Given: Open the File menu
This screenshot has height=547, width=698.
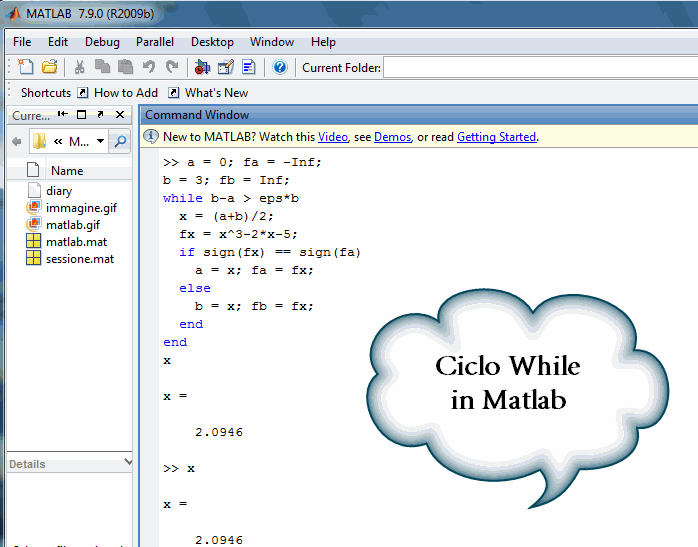Looking at the screenshot, I should click(22, 42).
